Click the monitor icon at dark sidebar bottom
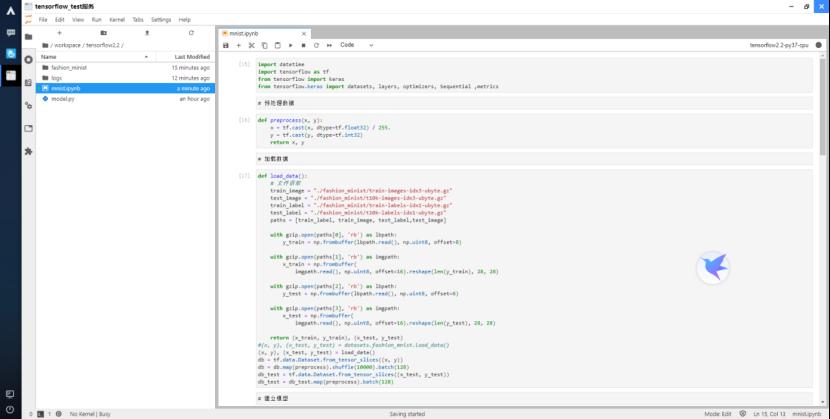Screen dimensions: 830x419 [x=10, y=394]
